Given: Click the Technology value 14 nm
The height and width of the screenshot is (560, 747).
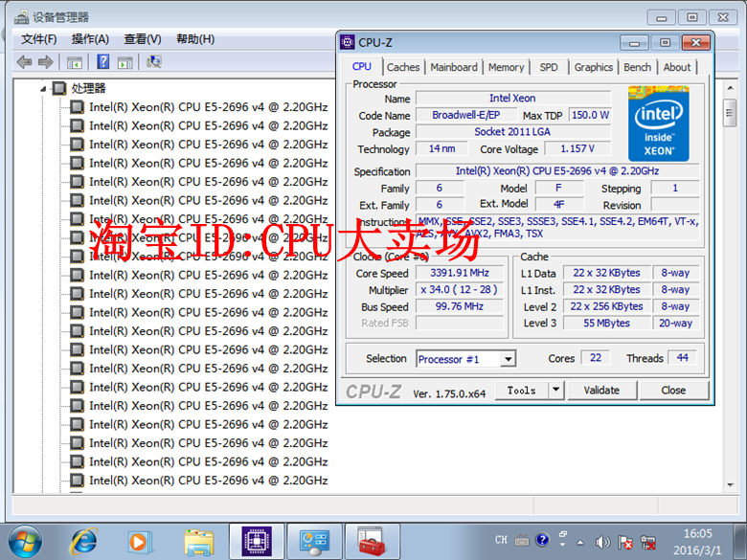Looking at the screenshot, I should (x=441, y=148).
